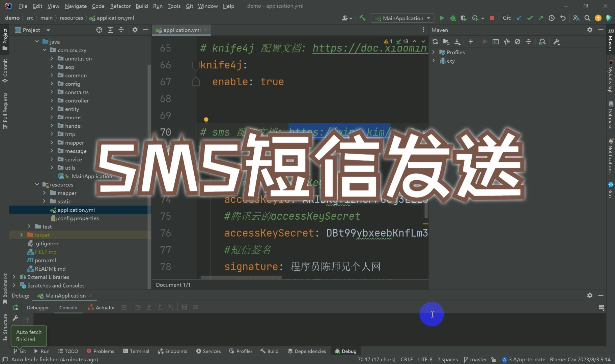
Task: Push changes with Git green arrow
Action: [540, 18]
